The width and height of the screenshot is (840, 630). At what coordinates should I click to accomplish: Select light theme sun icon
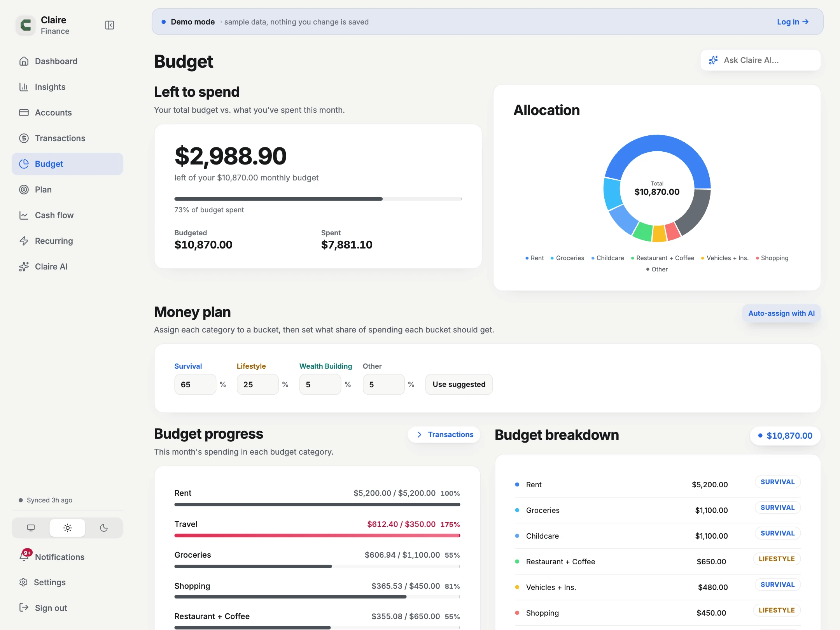coord(68,528)
